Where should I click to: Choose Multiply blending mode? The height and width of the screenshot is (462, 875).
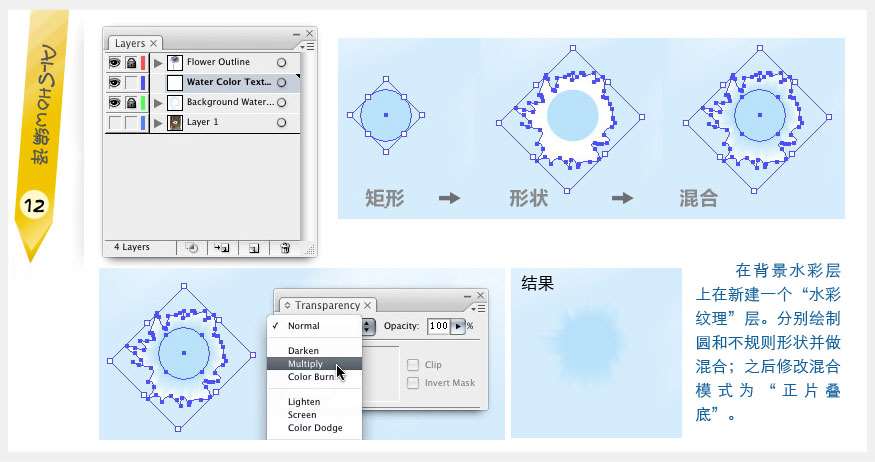[x=314, y=364]
